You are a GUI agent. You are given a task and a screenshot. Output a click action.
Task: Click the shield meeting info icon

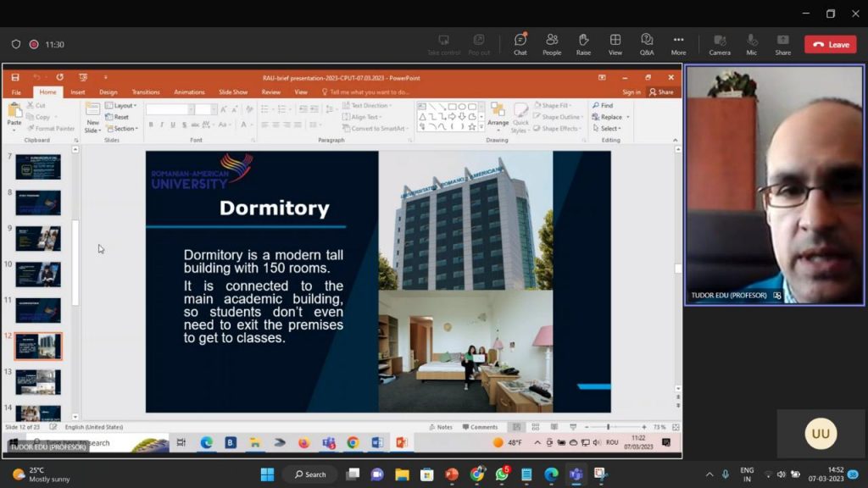[x=16, y=44]
